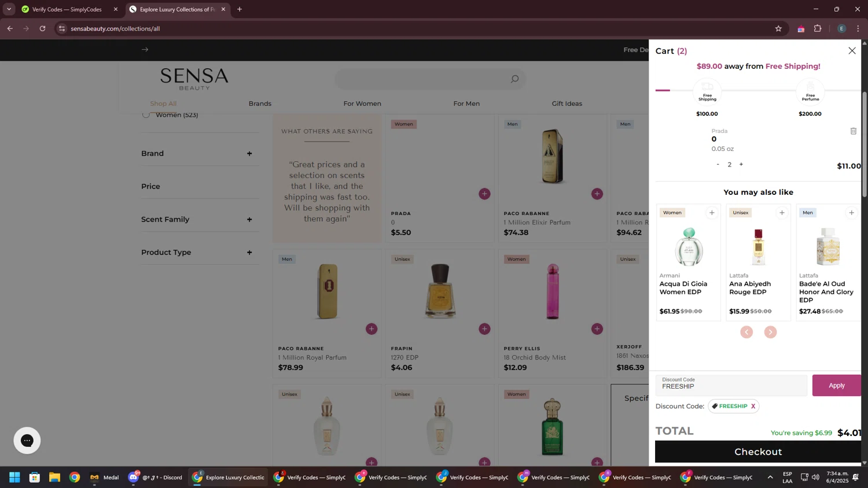Open browser extensions puzzle icon

coord(818,28)
